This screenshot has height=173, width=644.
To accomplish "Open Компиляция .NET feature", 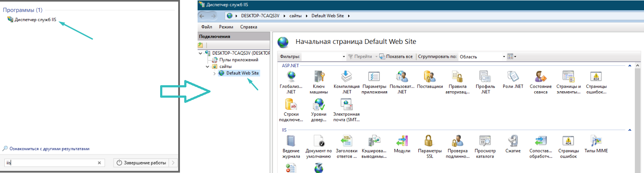I will click(x=347, y=83).
